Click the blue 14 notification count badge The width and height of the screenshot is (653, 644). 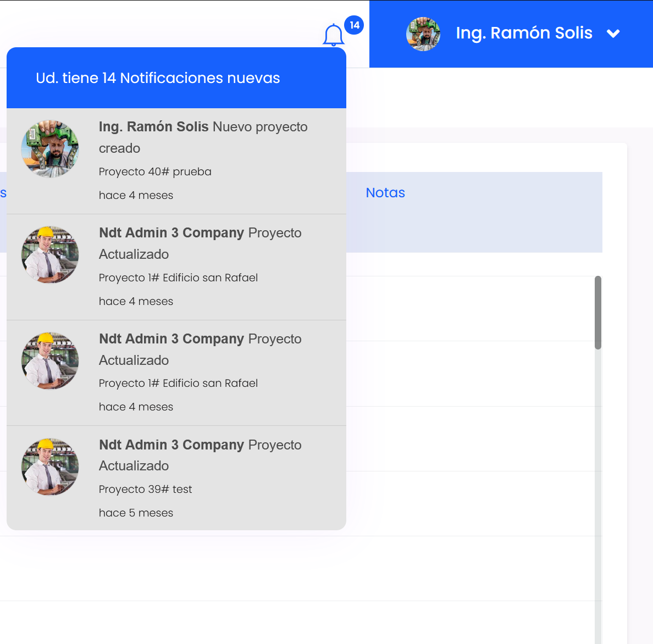click(x=354, y=25)
